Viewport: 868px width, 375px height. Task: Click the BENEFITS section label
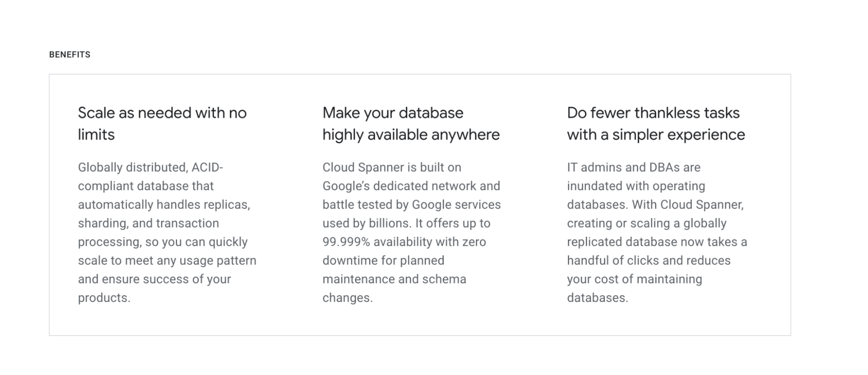coord(69,55)
